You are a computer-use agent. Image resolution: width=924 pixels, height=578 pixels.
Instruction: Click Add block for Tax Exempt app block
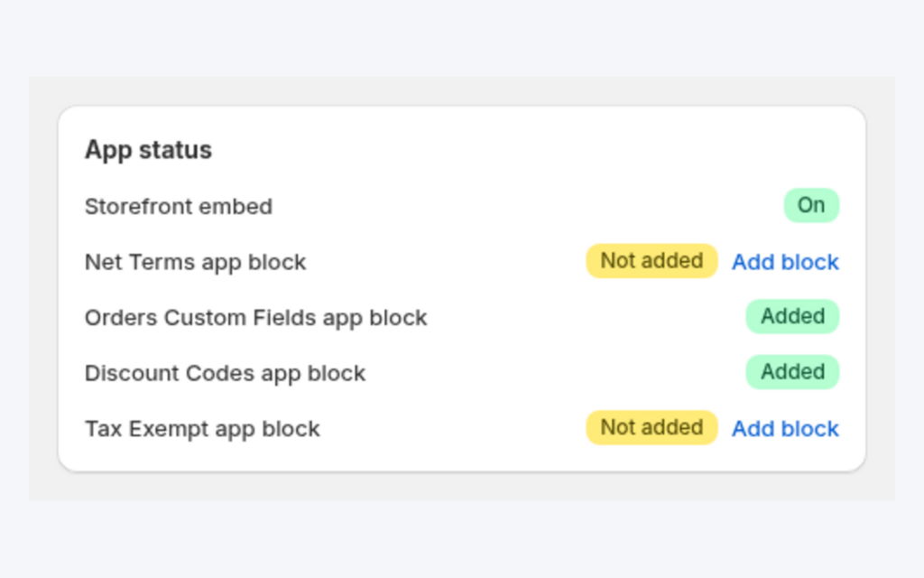coord(785,429)
